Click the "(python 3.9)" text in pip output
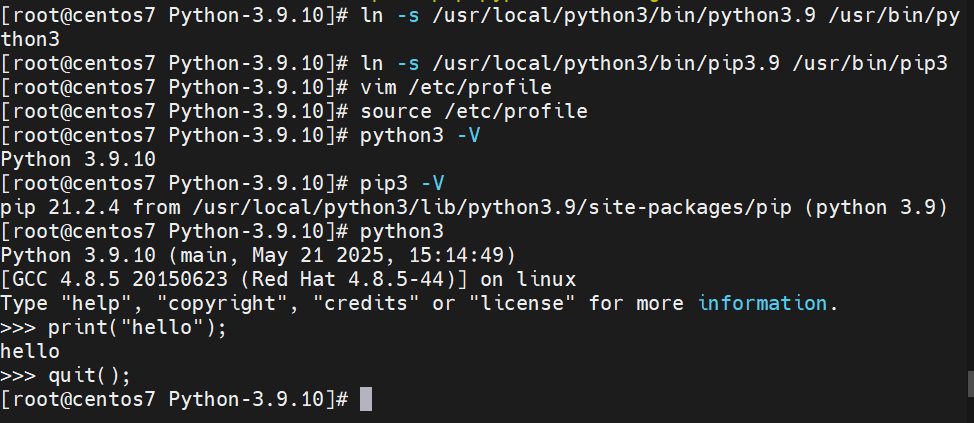The image size is (974, 423). tap(876, 207)
